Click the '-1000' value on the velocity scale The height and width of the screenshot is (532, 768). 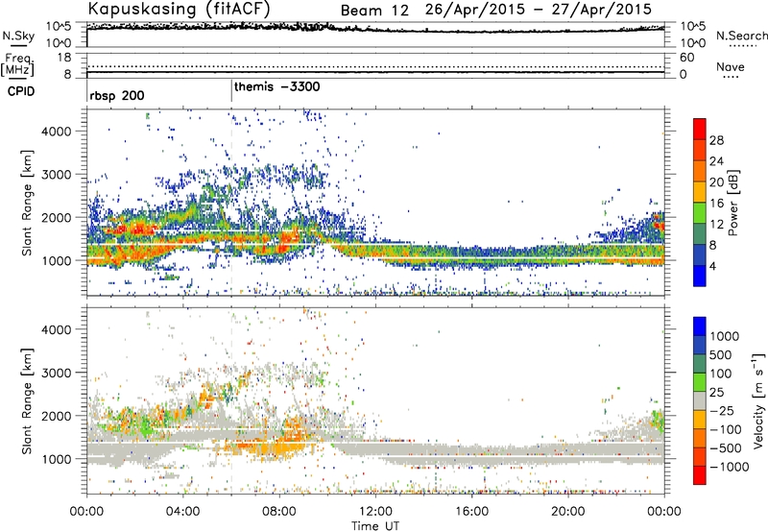coord(730,467)
